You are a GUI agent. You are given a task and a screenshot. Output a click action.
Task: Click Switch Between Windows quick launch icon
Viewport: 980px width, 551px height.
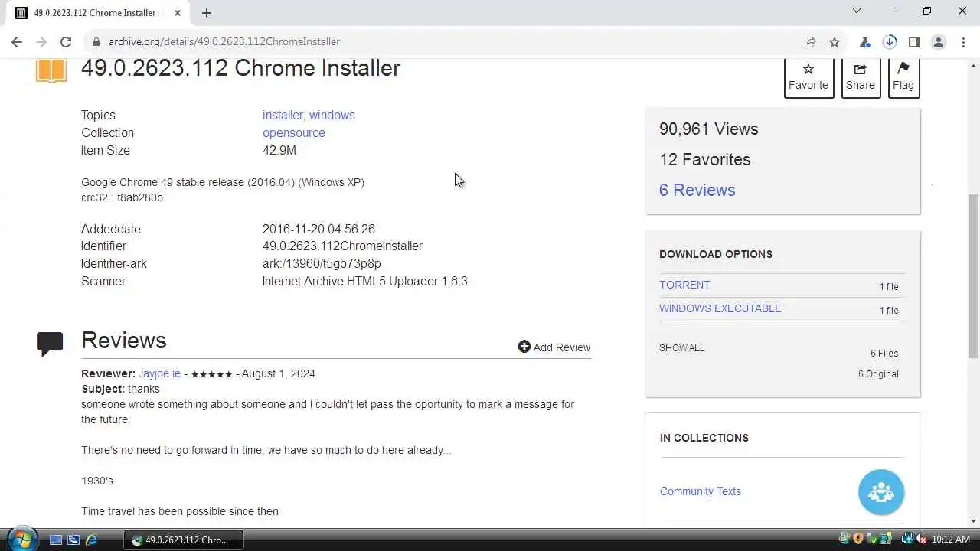pyautogui.click(x=73, y=540)
